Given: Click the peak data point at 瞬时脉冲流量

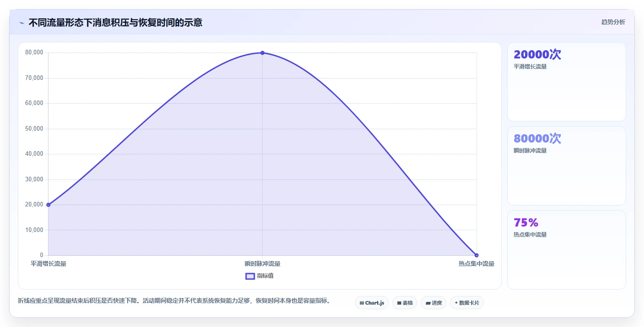Looking at the screenshot, I should [x=263, y=53].
